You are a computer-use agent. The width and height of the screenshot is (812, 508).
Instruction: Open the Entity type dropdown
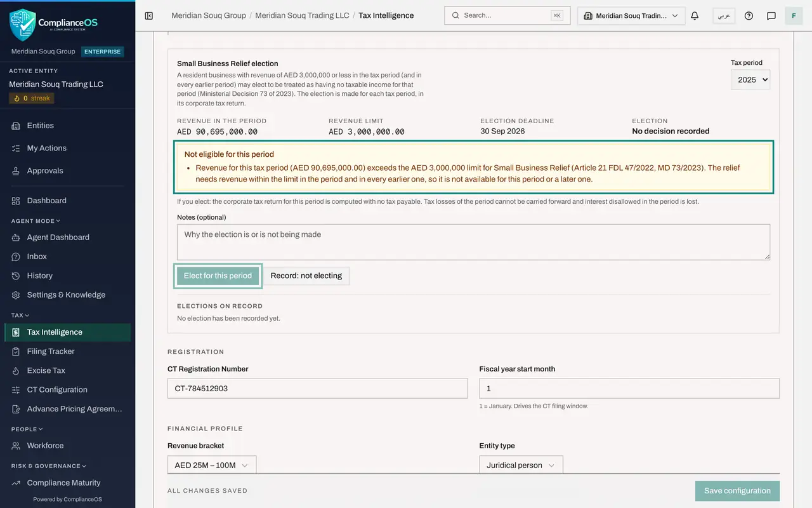coord(521,465)
